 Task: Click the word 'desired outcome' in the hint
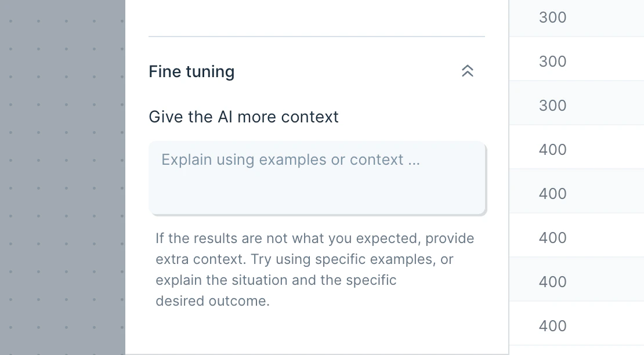212,301
